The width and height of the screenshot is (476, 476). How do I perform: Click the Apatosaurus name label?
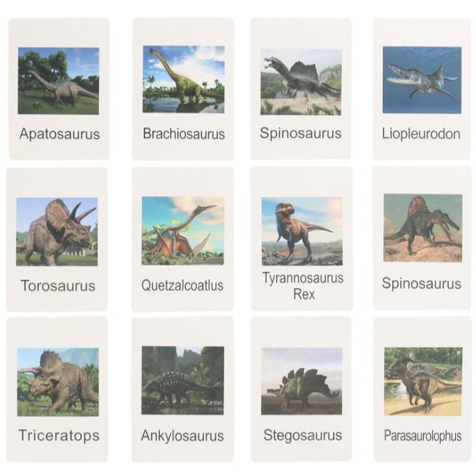click(x=59, y=134)
